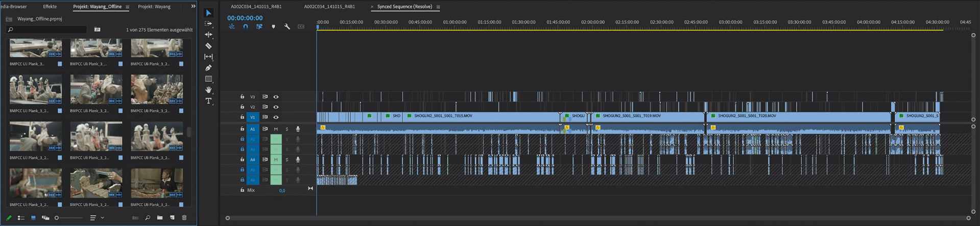Image resolution: width=980 pixels, height=226 pixels.
Task: Open Projekt: Wayang_Offline panel menu
Action: [127, 7]
